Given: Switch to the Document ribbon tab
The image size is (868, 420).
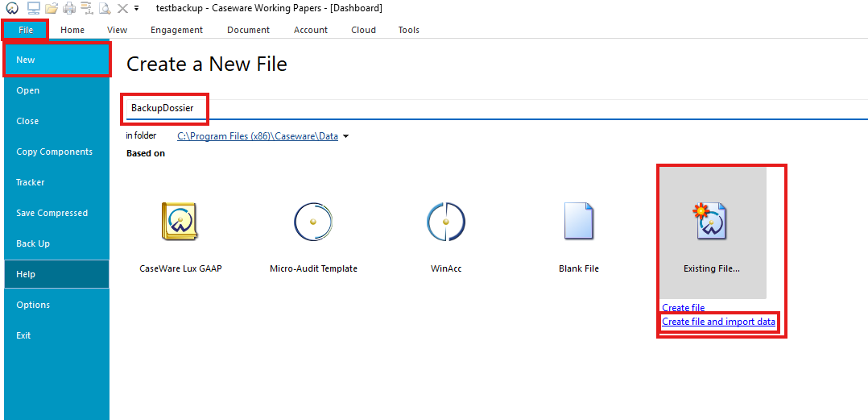Looking at the screenshot, I should (249, 30).
